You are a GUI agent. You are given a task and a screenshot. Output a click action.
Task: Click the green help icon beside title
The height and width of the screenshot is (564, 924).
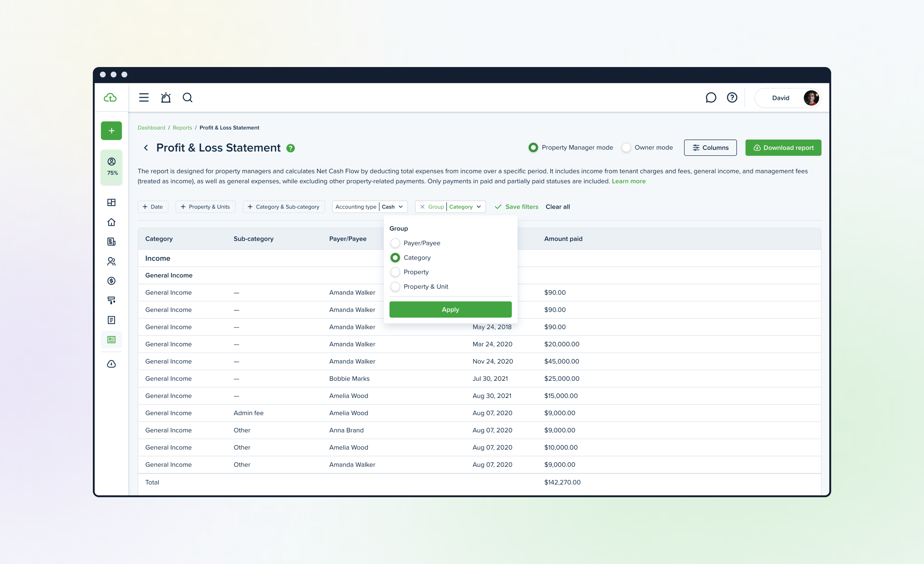[290, 148]
